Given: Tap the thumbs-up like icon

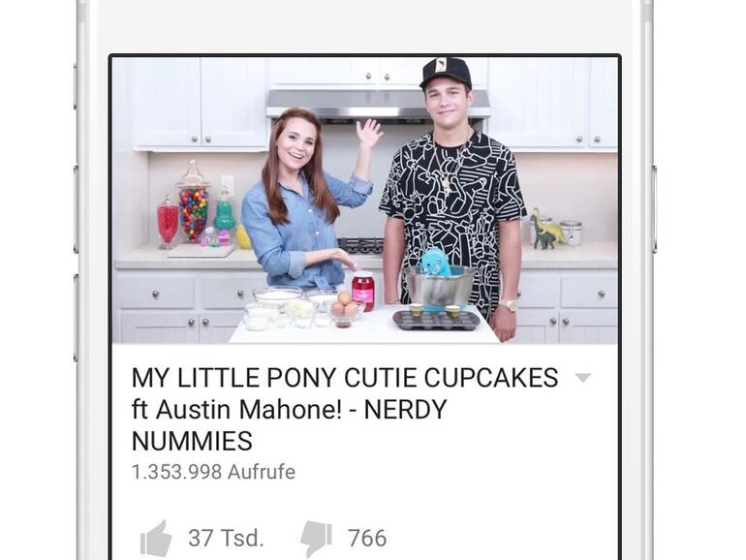Looking at the screenshot, I should pos(156,538).
